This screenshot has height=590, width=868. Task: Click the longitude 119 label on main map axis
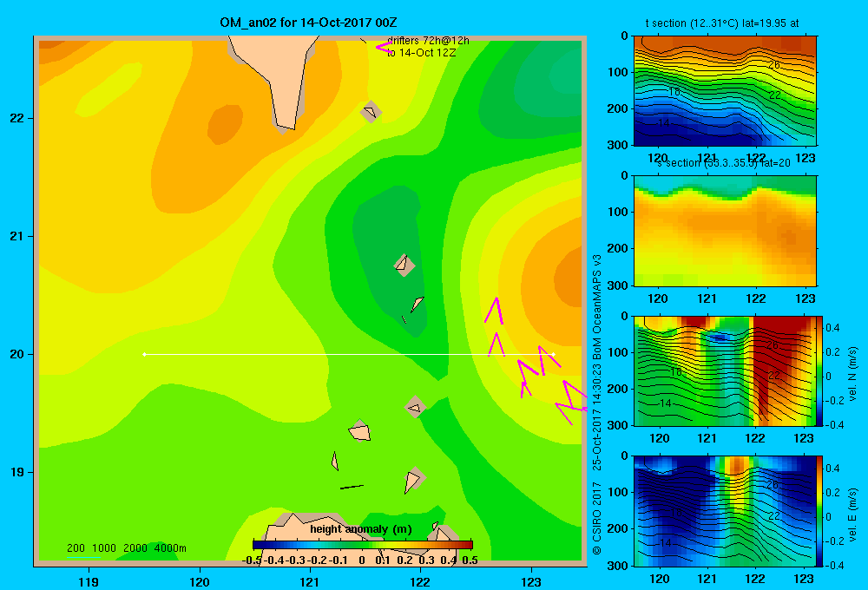89,581
